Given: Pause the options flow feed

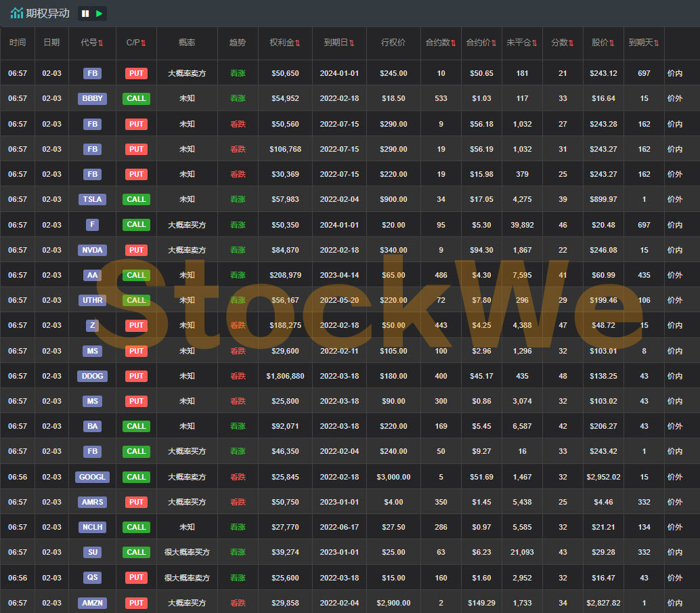Looking at the screenshot, I should (85, 14).
